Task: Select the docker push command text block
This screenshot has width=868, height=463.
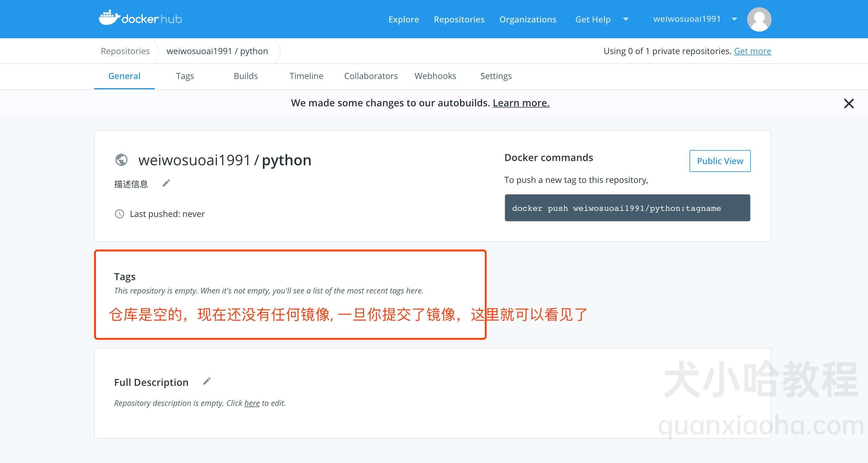Action: click(627, 208)
